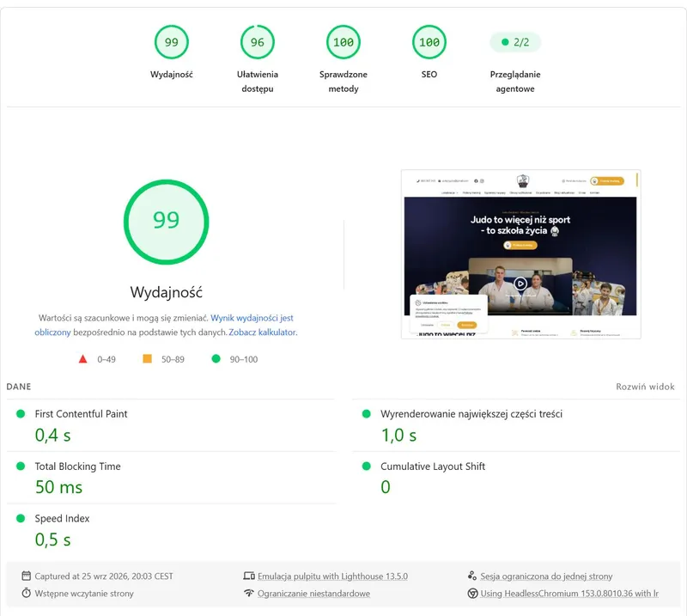687x616 pixels.
Task: Select the Cumulative Layout Shift value 0
Action: pyautogui.click(x=386, y=487)
